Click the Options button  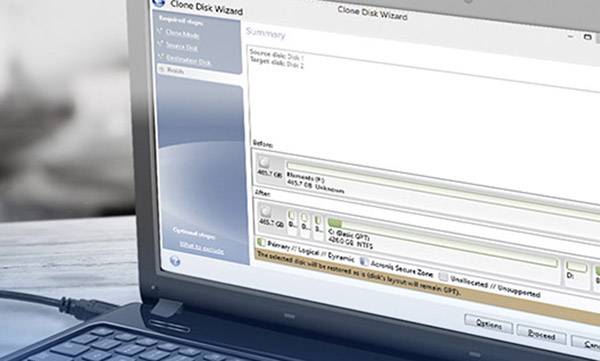489,324
